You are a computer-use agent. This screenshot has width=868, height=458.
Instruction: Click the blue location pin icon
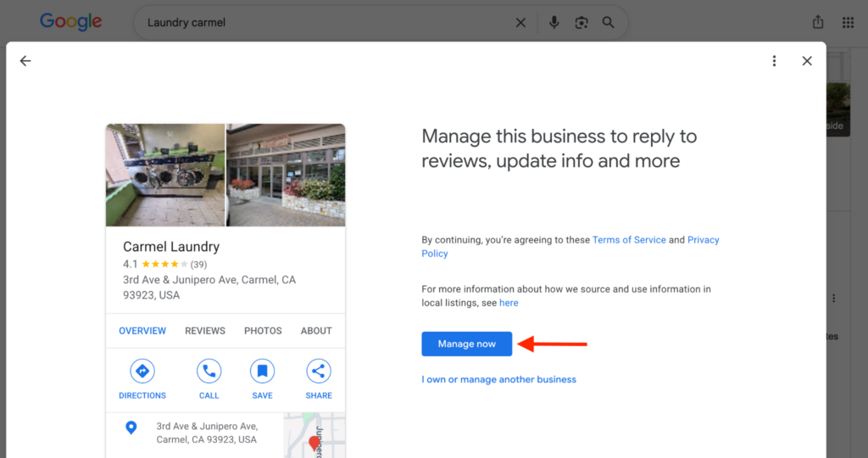click(131, 427)
